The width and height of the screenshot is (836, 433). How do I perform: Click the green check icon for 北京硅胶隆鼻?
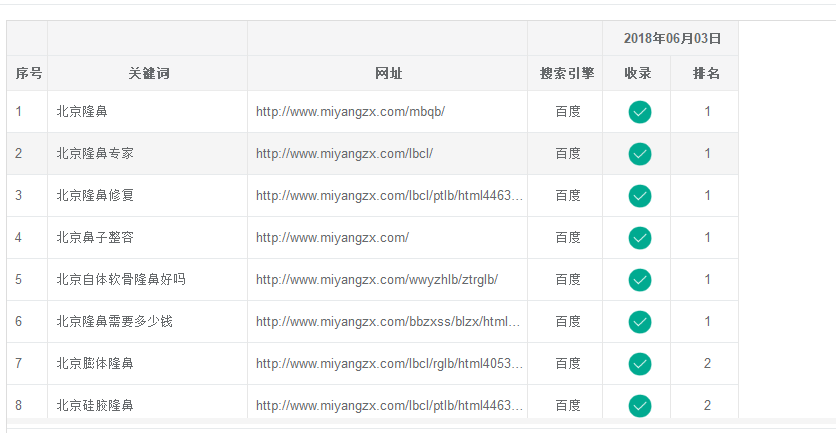pos(640,405)
